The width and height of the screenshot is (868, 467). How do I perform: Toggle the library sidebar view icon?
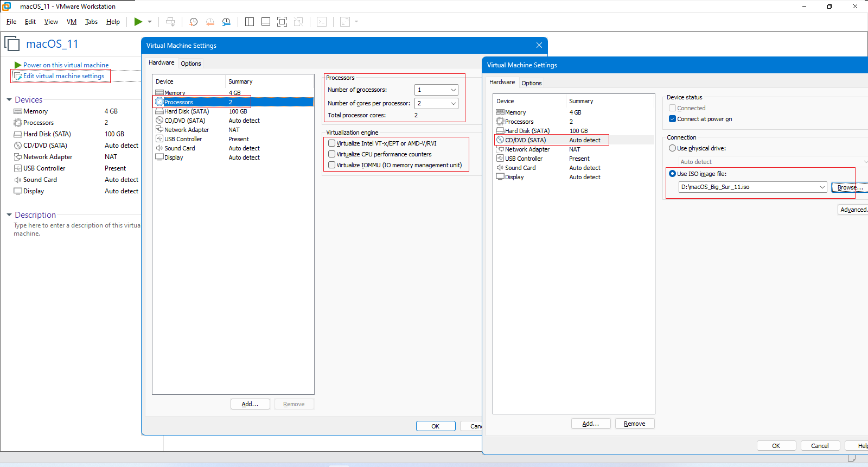(250, 22)
